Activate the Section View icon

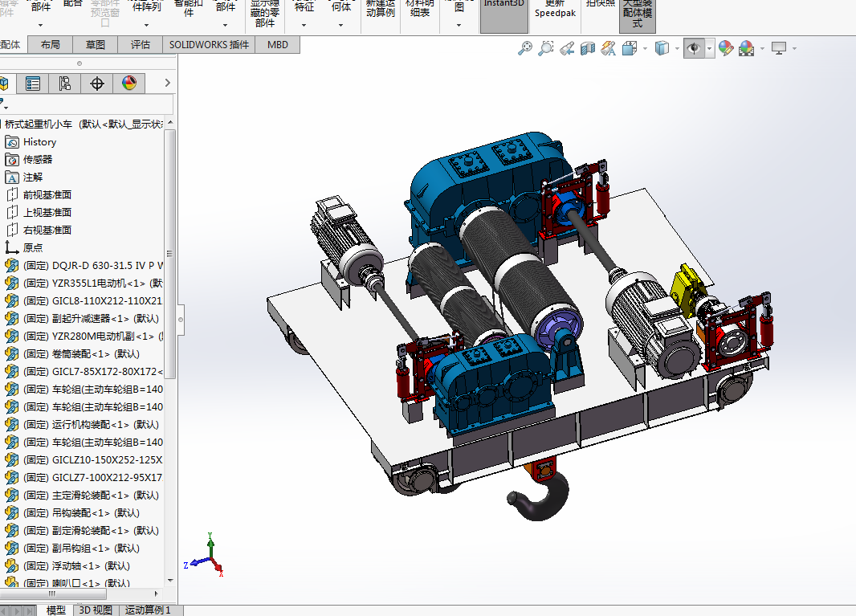588,49
